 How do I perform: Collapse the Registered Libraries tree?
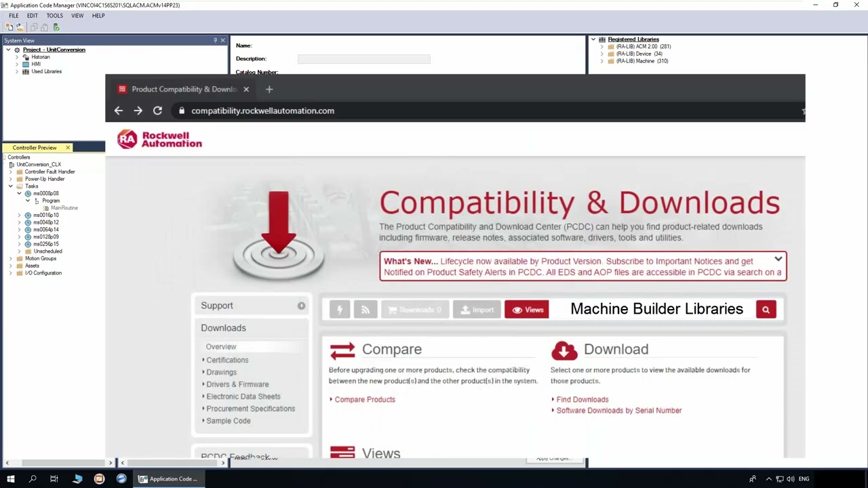(593, 39)
